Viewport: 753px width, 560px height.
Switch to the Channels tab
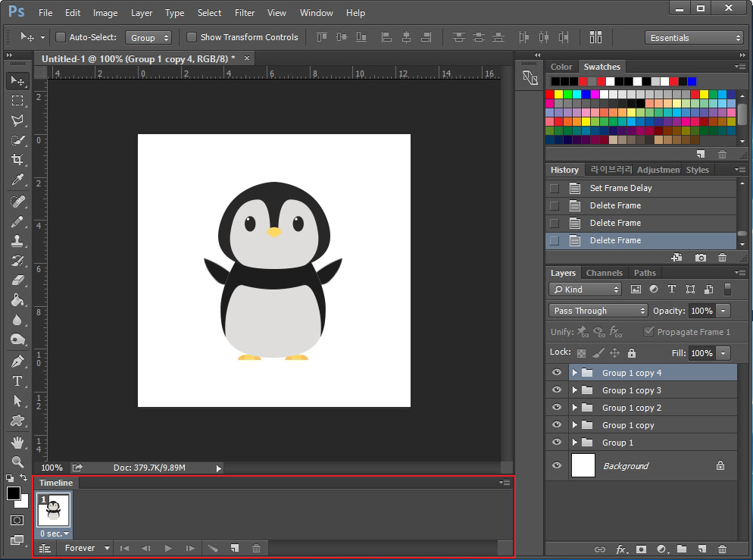[604, 273]
